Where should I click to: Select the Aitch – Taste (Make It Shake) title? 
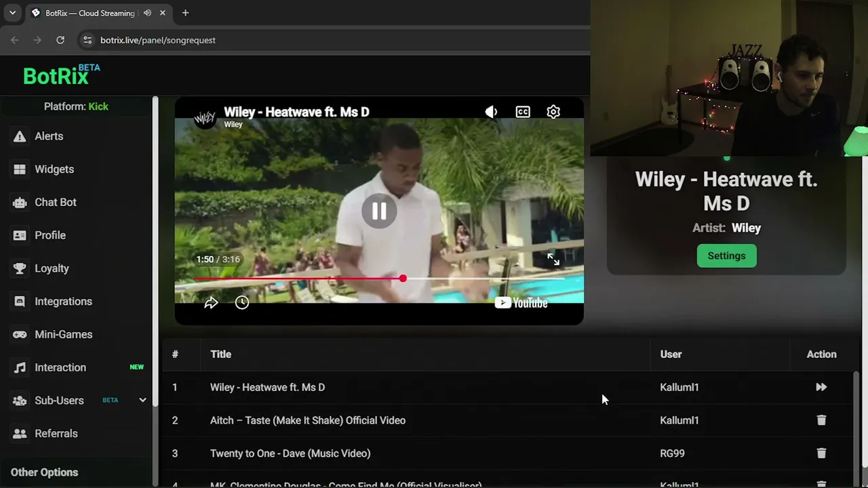[308, 420]
